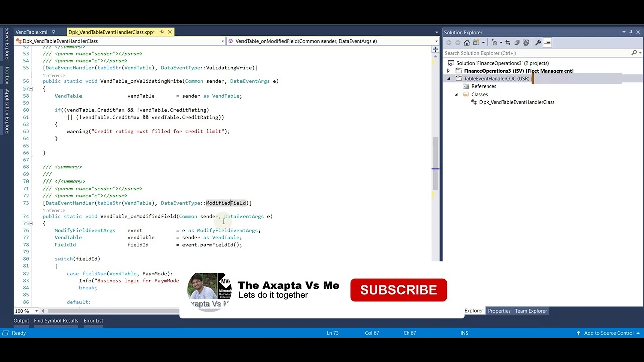The width and height of the screenshot is (644, 362).
Task: Open Toolbox side tab
Action: click(7, 75)
